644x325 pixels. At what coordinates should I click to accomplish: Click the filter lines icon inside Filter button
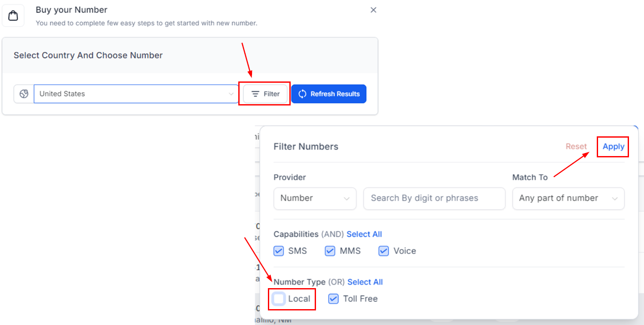pyautogui.click(x=255, y=94)
